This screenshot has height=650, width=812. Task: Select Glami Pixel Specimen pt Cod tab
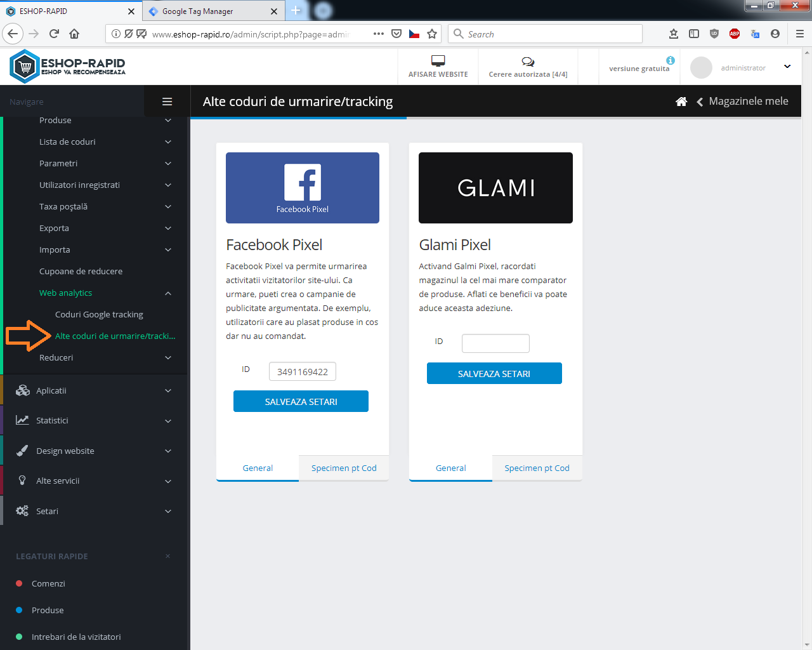(537, 468)
